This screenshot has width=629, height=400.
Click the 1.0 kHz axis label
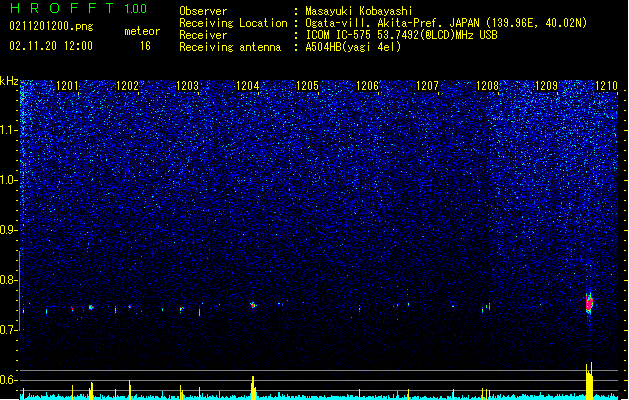[x=8, y=180]
